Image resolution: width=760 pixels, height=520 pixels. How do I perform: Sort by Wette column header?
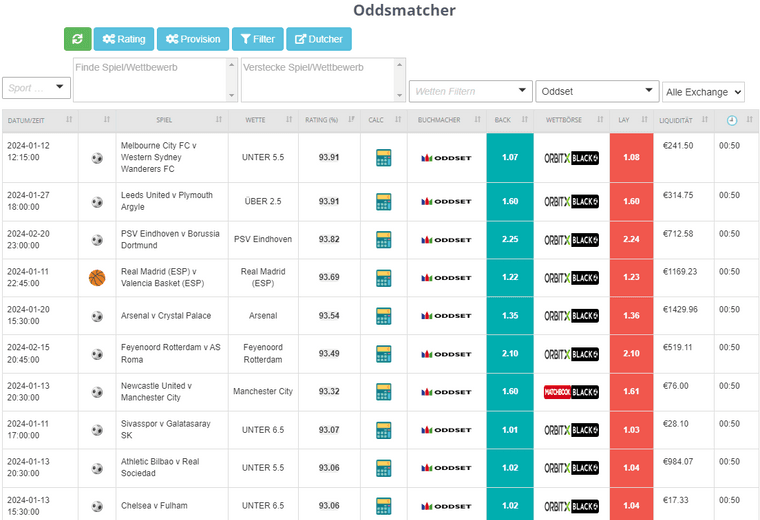(263, 120)
